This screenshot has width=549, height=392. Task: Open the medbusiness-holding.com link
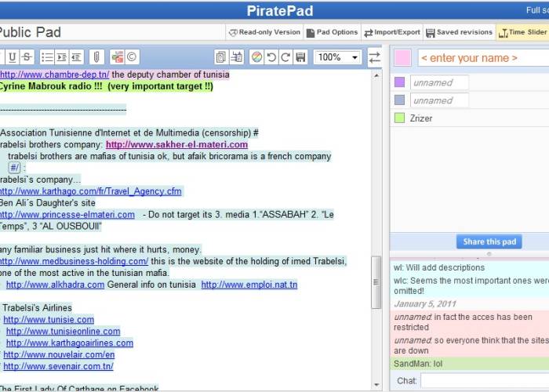[74, 261]
